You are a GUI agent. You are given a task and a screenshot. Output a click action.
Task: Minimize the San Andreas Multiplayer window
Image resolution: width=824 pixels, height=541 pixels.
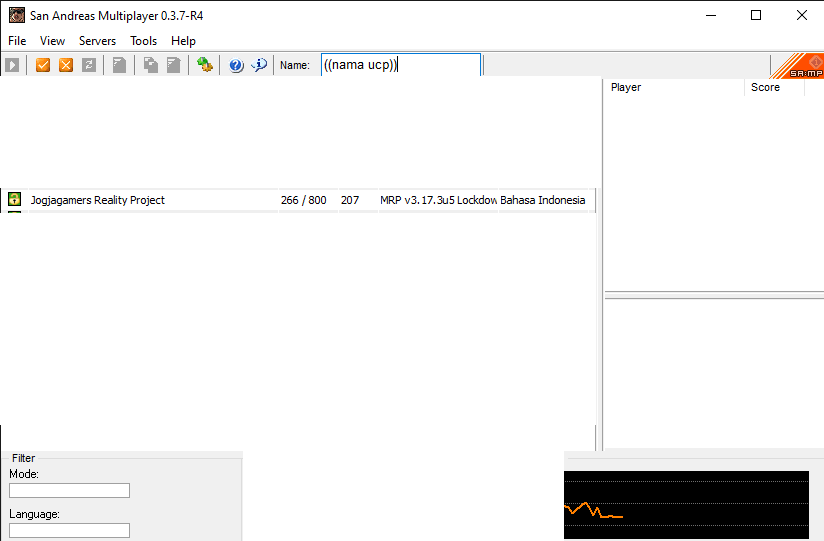[x=711, y=15]
